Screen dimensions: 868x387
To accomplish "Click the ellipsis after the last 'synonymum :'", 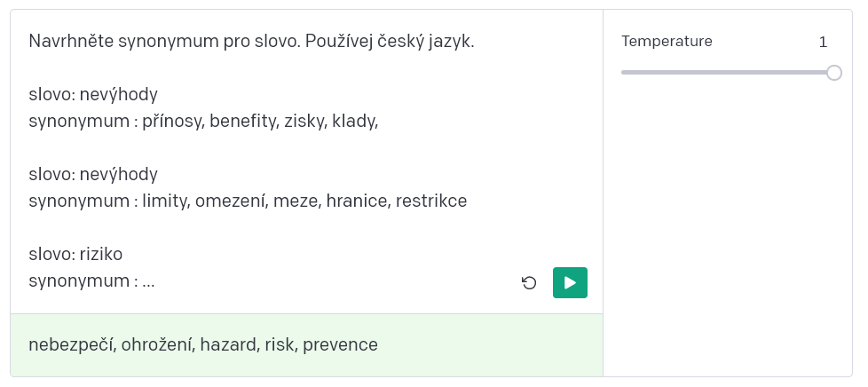I will [148, 281].
